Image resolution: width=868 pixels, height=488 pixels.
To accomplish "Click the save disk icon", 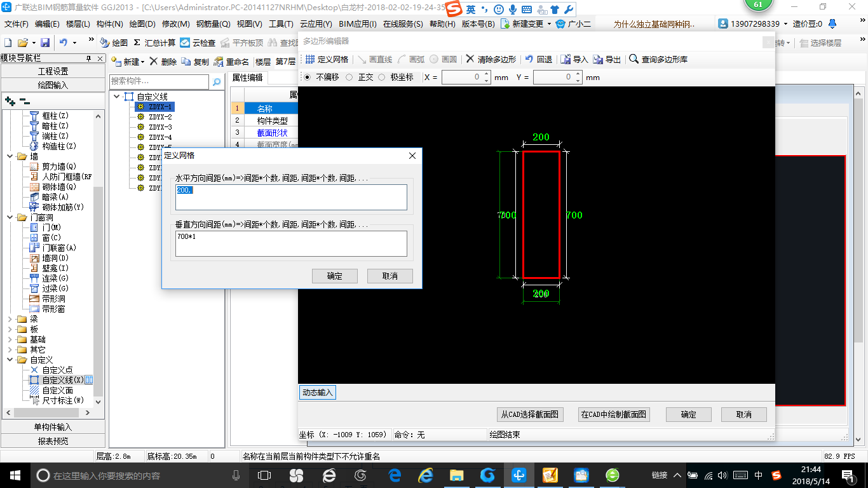I will [x=45, y=43].
